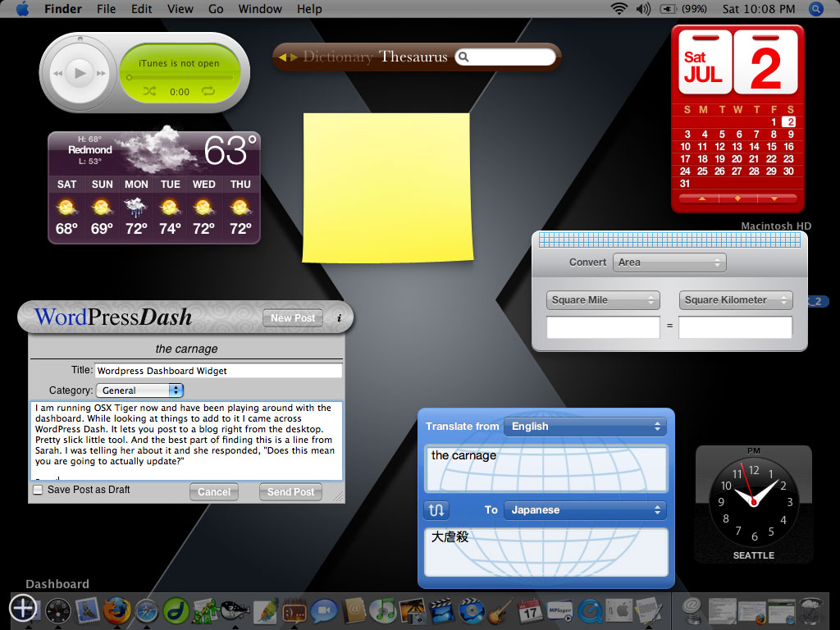Screen dimensions: 840x630
Task: Expand the Translate from English dropdown
Action: tap(585, 427)
